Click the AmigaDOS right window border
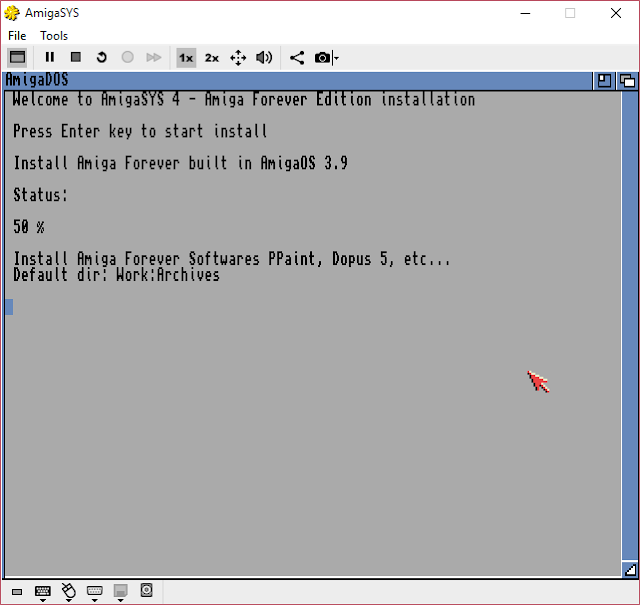Screen dimensions: 640x605 tap(629, 326)
